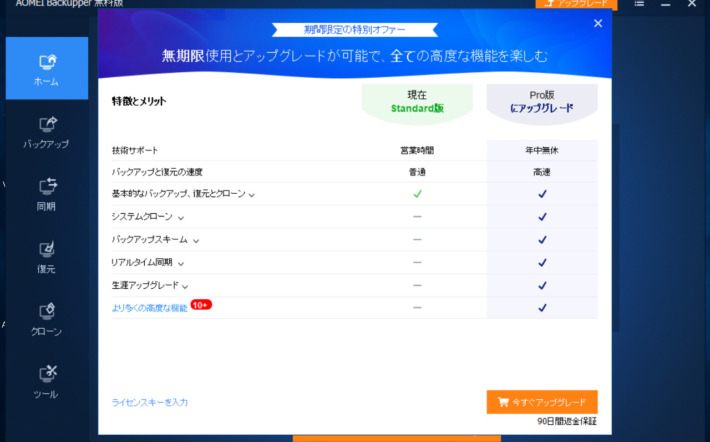Image resolution: width=710 pixels, height=442 pixels.
Task: Open the ホーム (Home) sidebar icon
Action: (x=47, y=68)
